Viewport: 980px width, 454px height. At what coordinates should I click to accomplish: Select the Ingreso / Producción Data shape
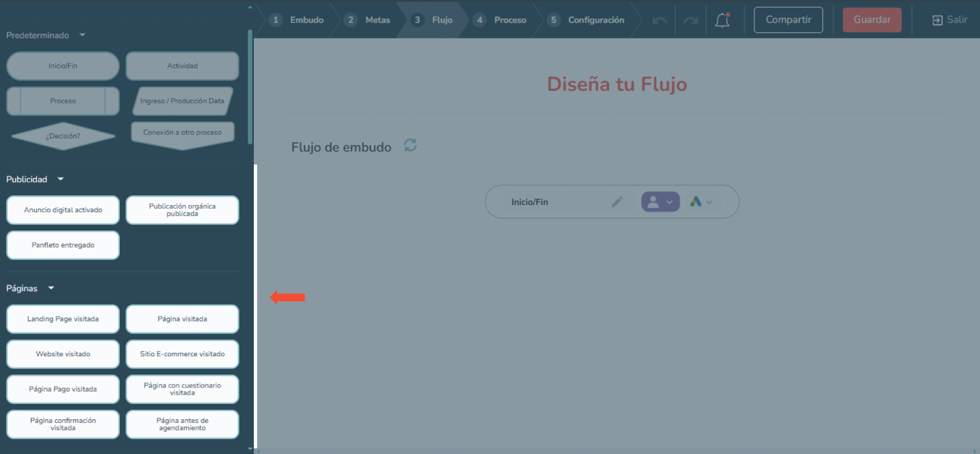(x=182, y=101)
